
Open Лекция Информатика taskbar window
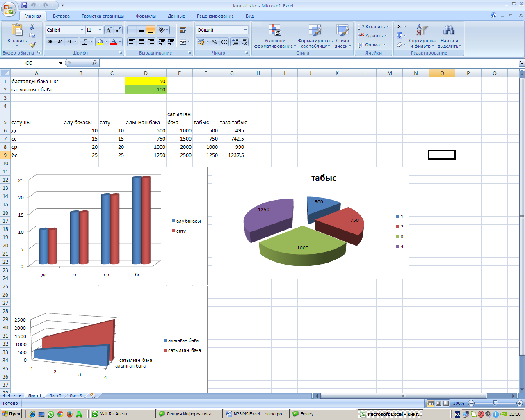coord(189,414)
